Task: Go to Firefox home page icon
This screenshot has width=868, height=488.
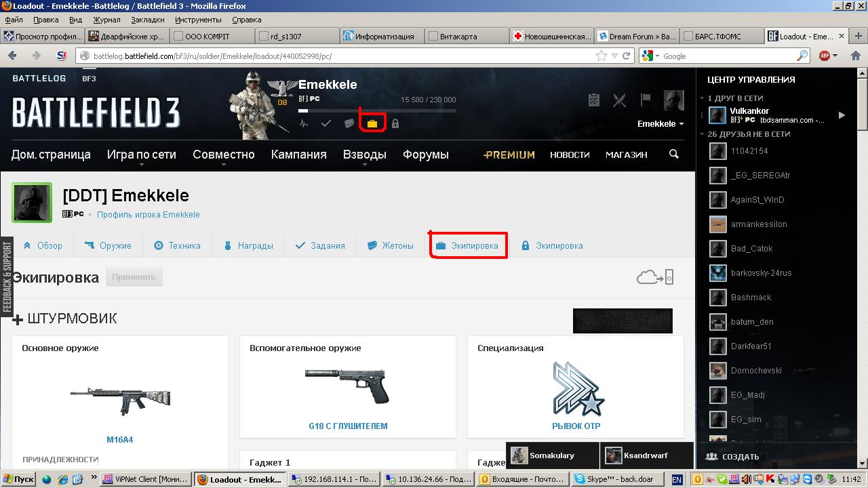Action: [x=855, y=56]
